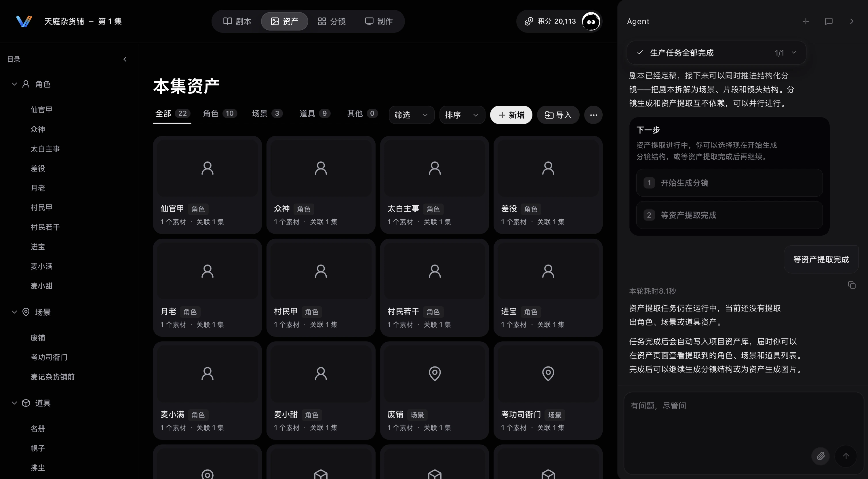Open the more options ellipsis button

593,115
